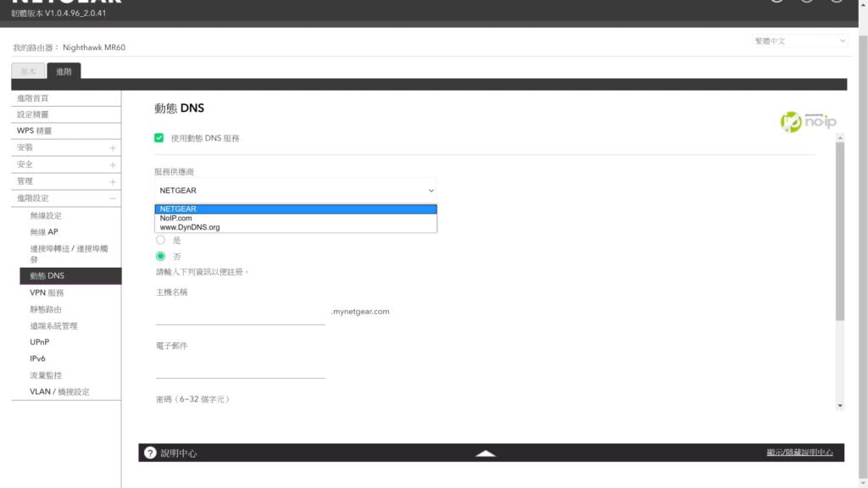Expand the 管理 menu section
Viewport: 868px width, 488px height.
click(x=113, y=181)
